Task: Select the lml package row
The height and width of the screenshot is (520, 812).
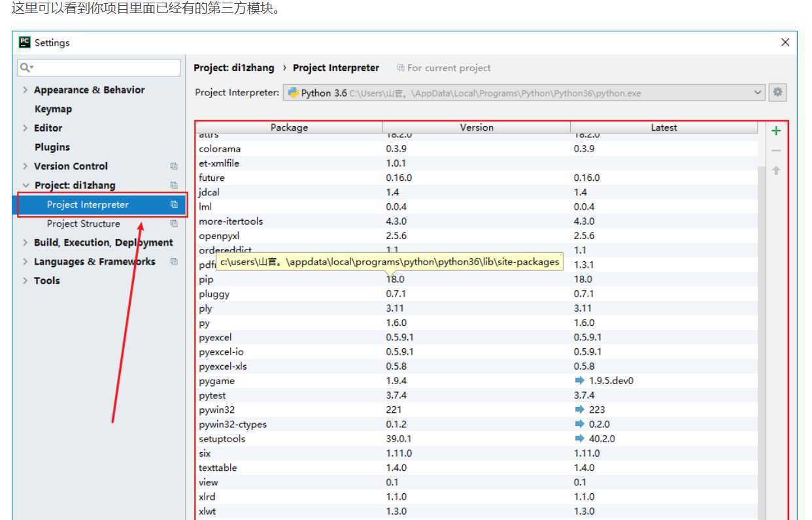Action: coord(477,206)
